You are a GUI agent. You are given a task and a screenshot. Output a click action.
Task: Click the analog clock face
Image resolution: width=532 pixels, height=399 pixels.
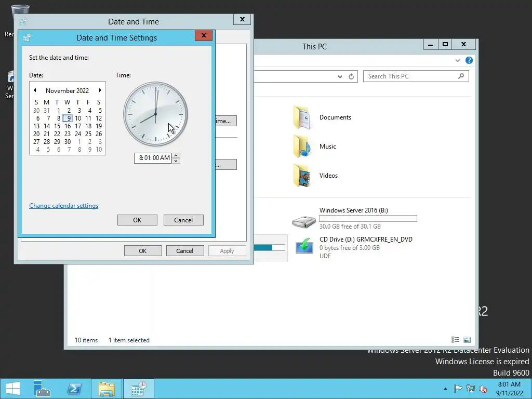[x=155, y=114]
